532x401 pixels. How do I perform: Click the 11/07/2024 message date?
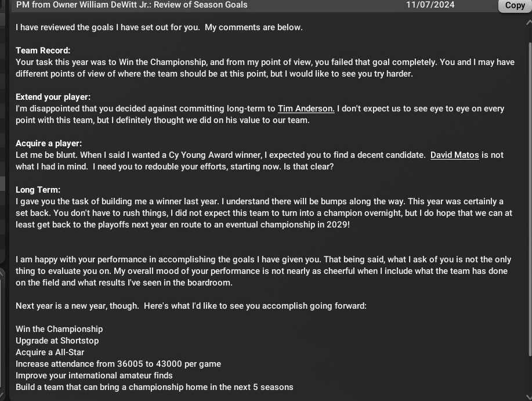pyautogui.click(x=430, y=5)
